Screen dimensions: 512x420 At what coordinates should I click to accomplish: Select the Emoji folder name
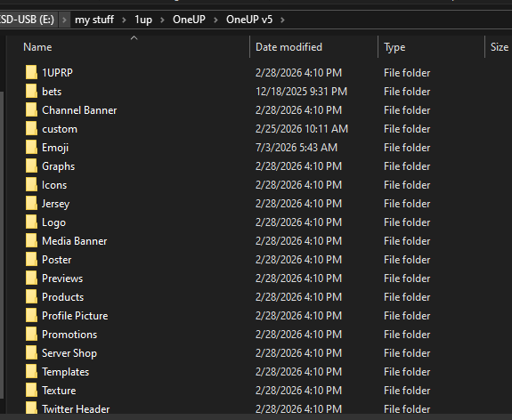[x=55, y=148]
